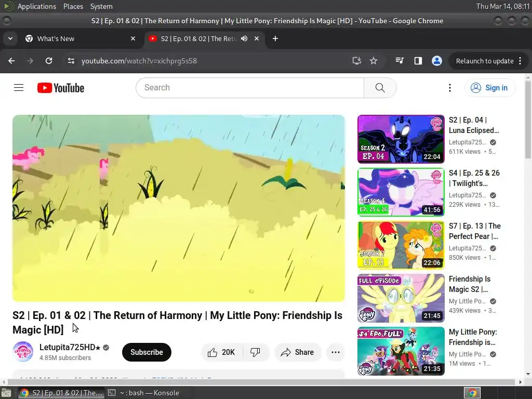Open the Applications menu
This screenshot has height=399, width=532.
(37, 6)
